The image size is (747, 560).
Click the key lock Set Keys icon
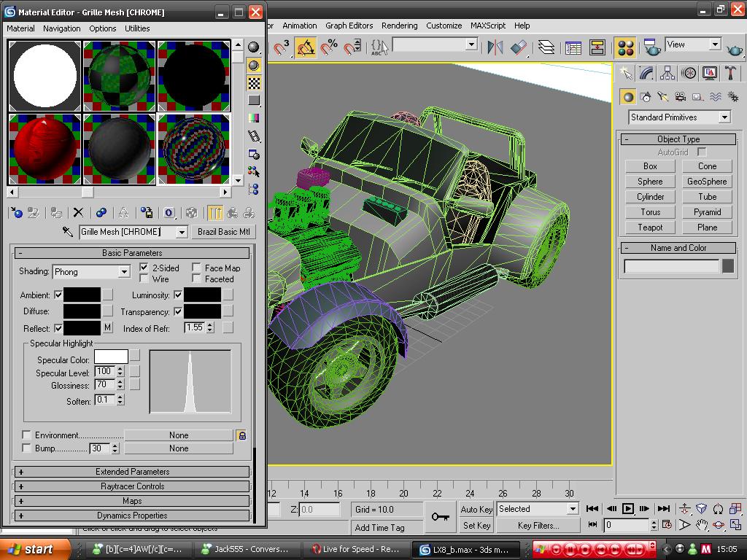pyautogui.click(x=440, y=517)
